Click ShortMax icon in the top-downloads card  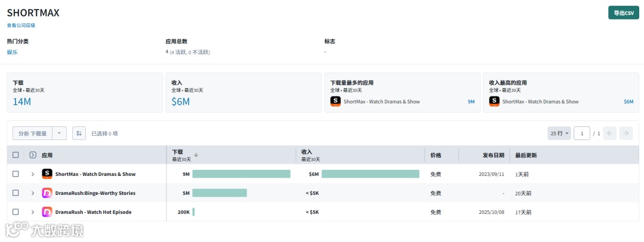[336, 101]
